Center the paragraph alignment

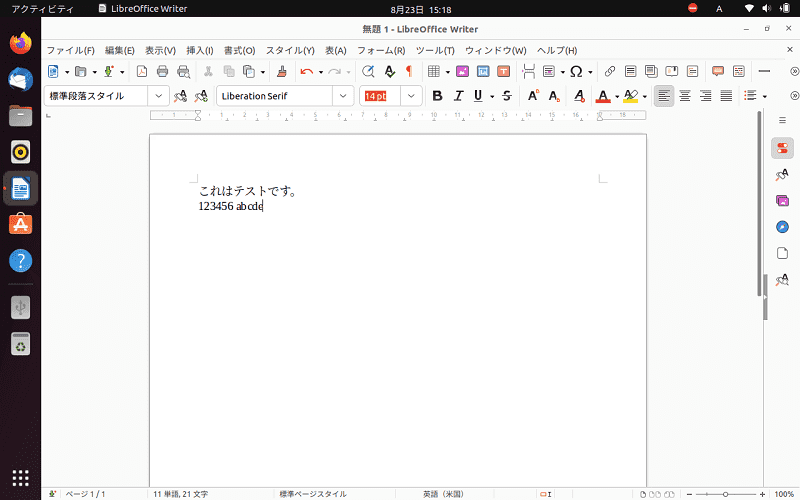pos(685,96)
